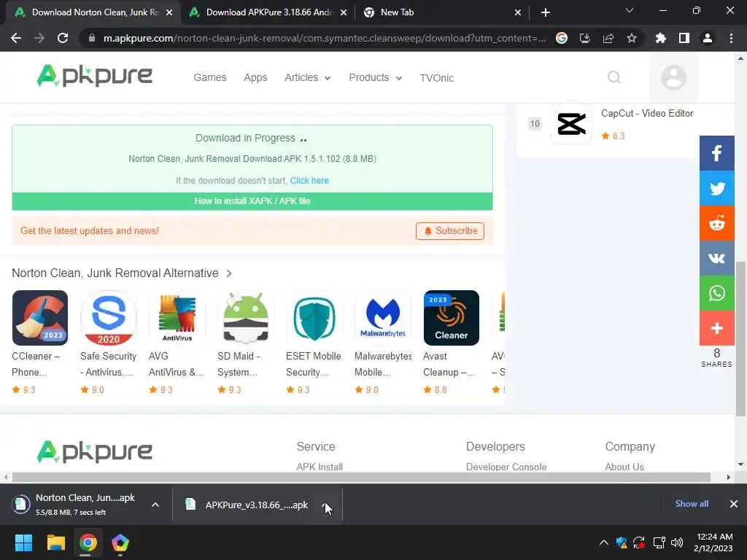Open CCleaner app icon
Screen dimensions: 747x560
coord(40,318)
